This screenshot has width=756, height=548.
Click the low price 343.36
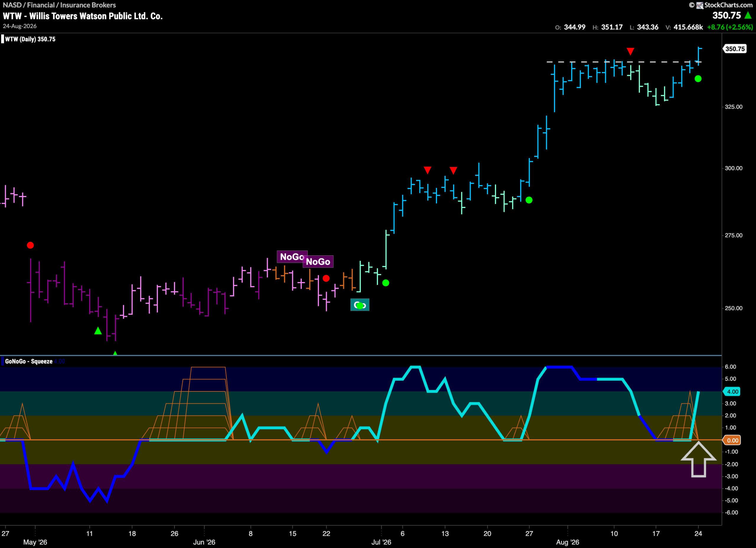point(648,27)
